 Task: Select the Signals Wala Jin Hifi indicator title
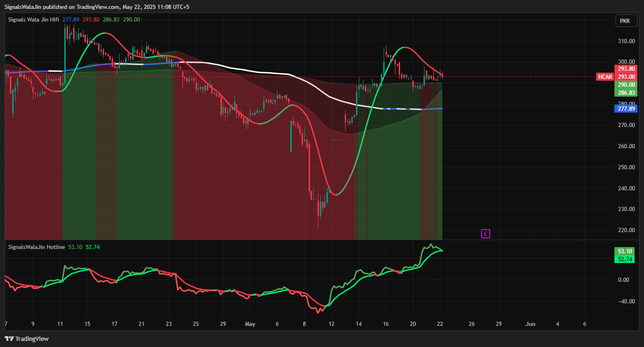(x=34, y=20)
